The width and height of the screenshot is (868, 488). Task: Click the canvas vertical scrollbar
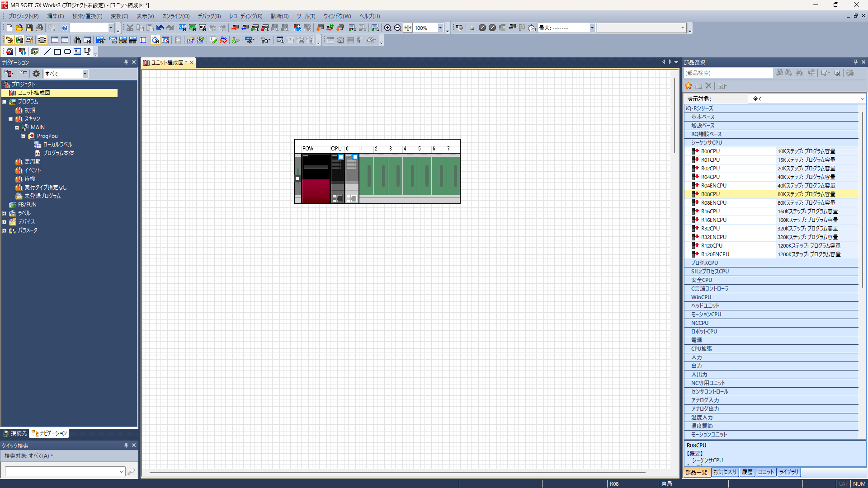[675, 115]
